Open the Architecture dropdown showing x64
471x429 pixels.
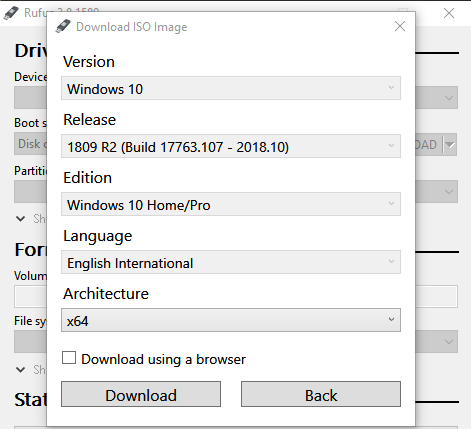(231, 320)
